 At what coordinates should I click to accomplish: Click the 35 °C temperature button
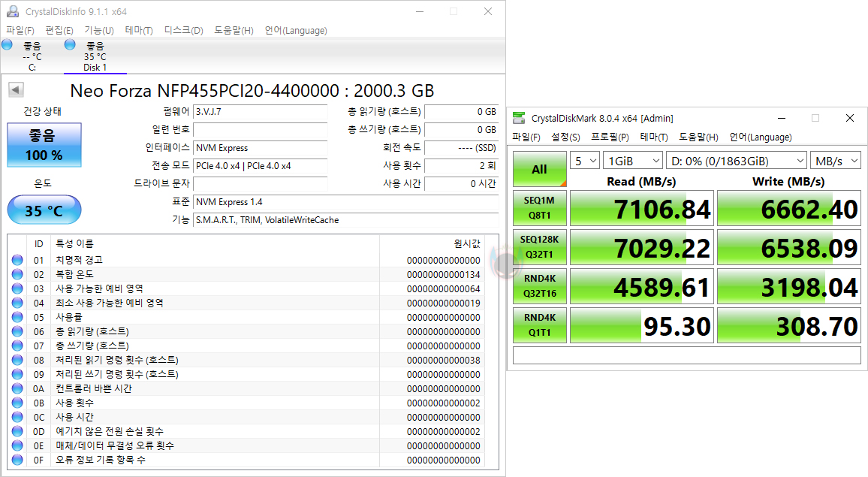(x=44, y=210)
